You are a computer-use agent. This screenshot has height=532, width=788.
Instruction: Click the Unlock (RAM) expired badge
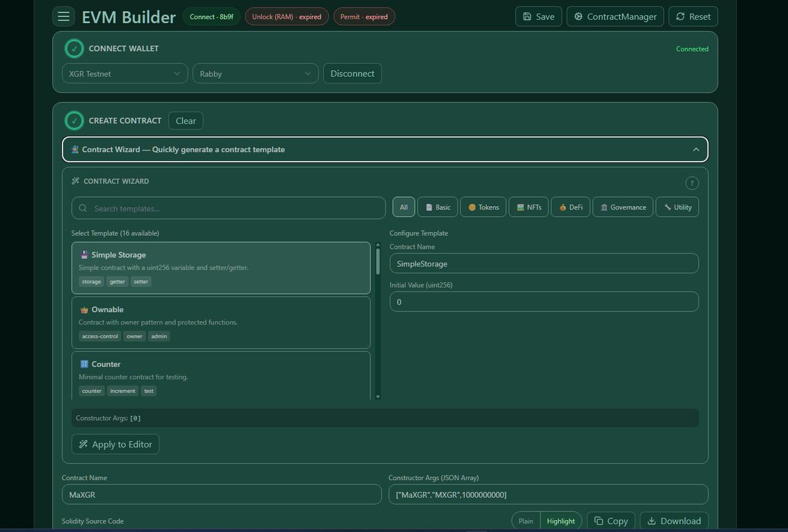pos(287,16)
